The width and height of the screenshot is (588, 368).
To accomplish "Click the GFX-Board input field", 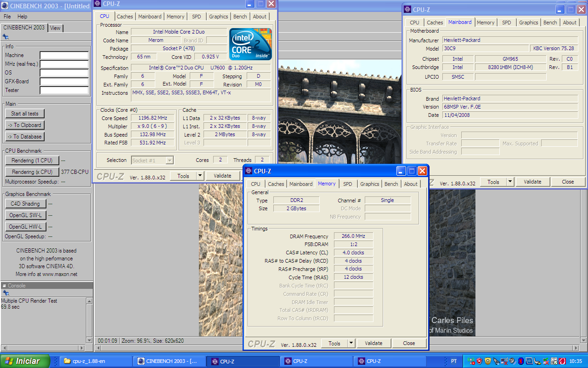I will coord(64,81).
